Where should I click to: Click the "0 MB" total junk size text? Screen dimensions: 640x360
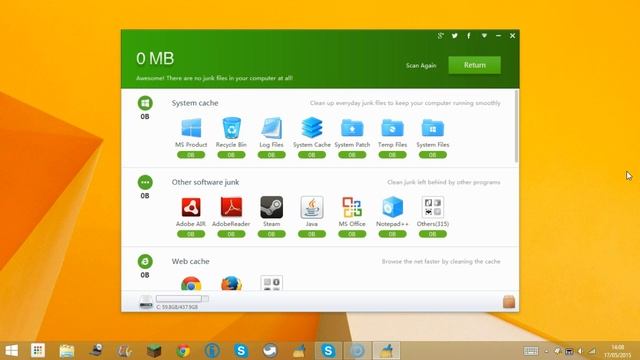click(x=155, y=59)
